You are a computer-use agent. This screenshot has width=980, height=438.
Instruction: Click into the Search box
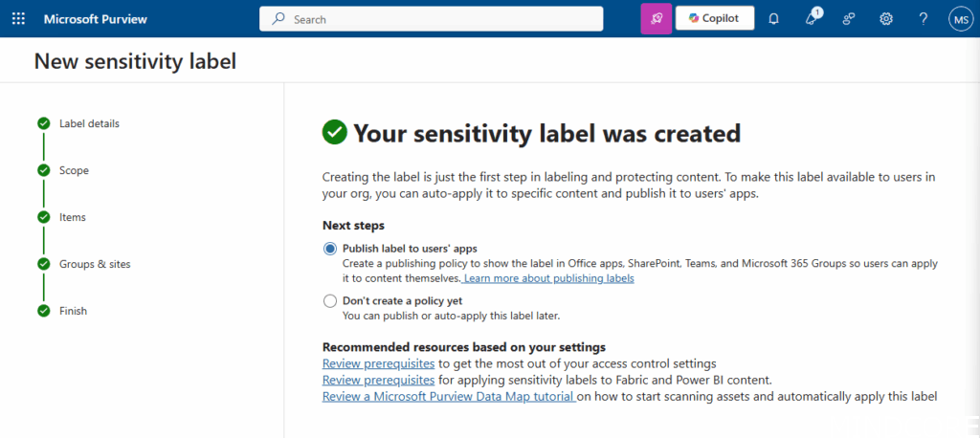pyautogui.click(x=431, y=19)
